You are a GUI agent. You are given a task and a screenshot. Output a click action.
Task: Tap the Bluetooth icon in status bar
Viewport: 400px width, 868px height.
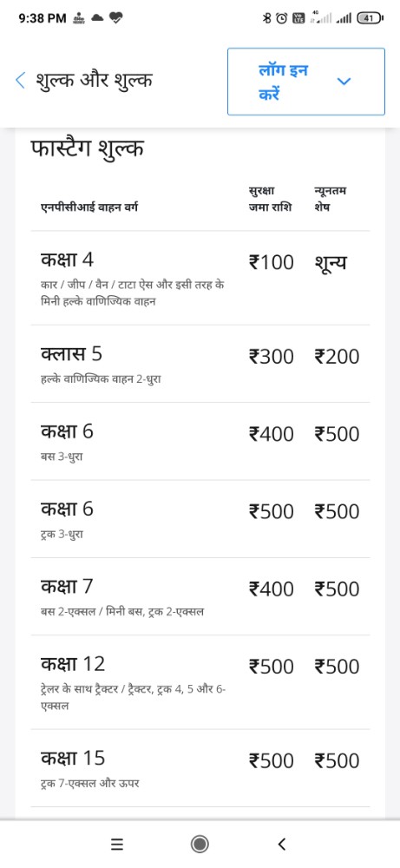[267, 18]
